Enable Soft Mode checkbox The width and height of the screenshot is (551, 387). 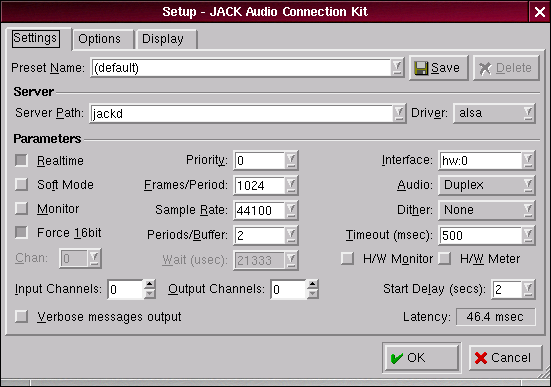21,185
